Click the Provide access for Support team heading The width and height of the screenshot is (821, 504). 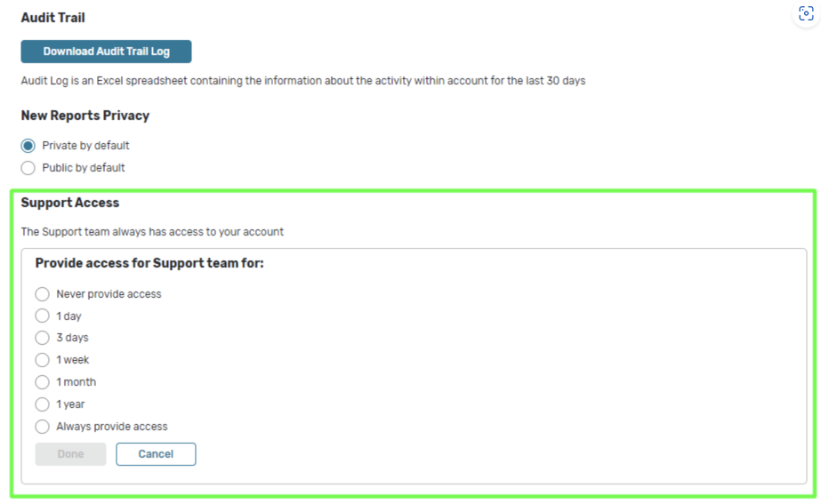click(x=149, y=263)
